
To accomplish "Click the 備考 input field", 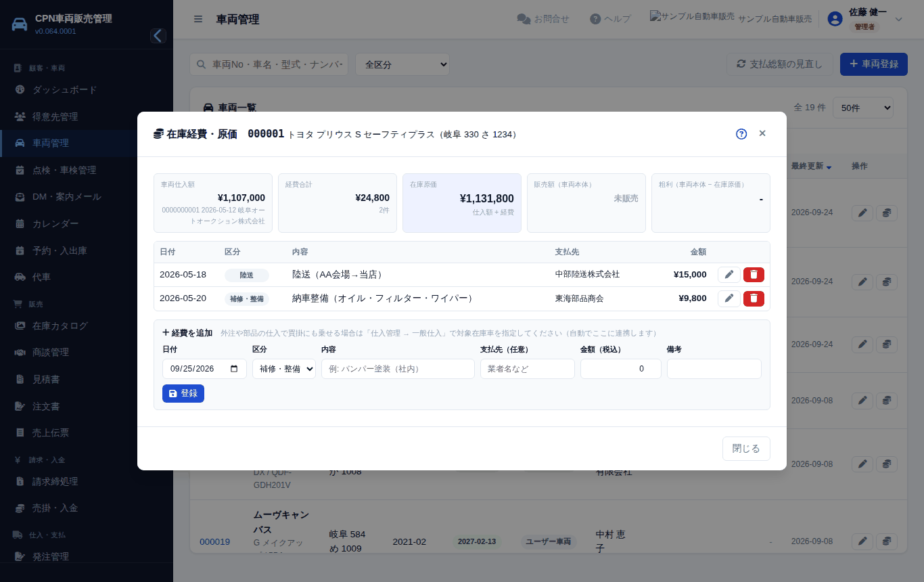I will tap(714, 369).
